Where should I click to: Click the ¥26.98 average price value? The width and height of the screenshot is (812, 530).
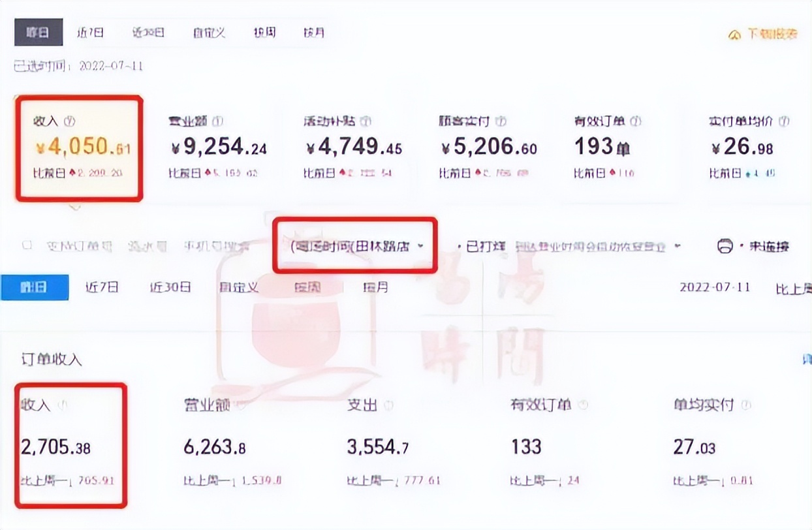[x=742, y=148]
